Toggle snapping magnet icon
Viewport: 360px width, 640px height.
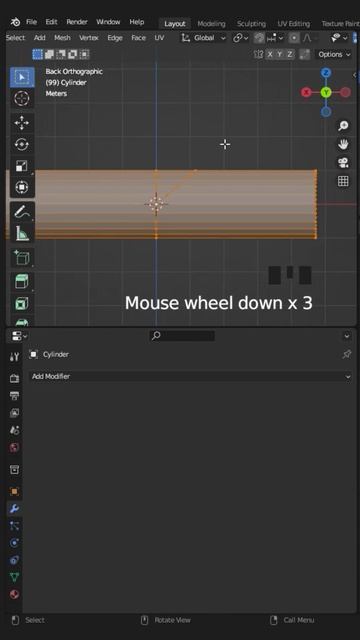[259, 38]
